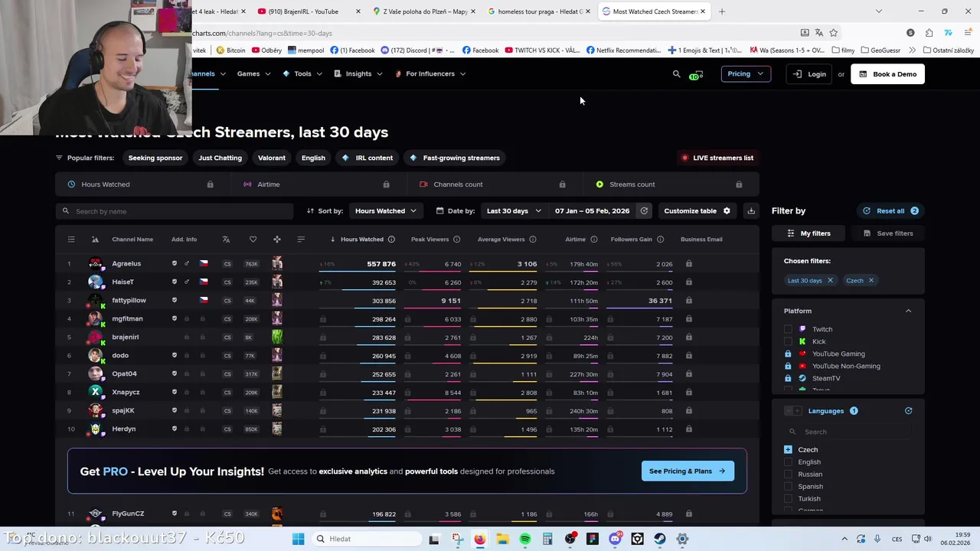Screen dimensions: 980x551
Task: Apply the Seeking sponsor popular filter
Action: (x=155, y=158)
